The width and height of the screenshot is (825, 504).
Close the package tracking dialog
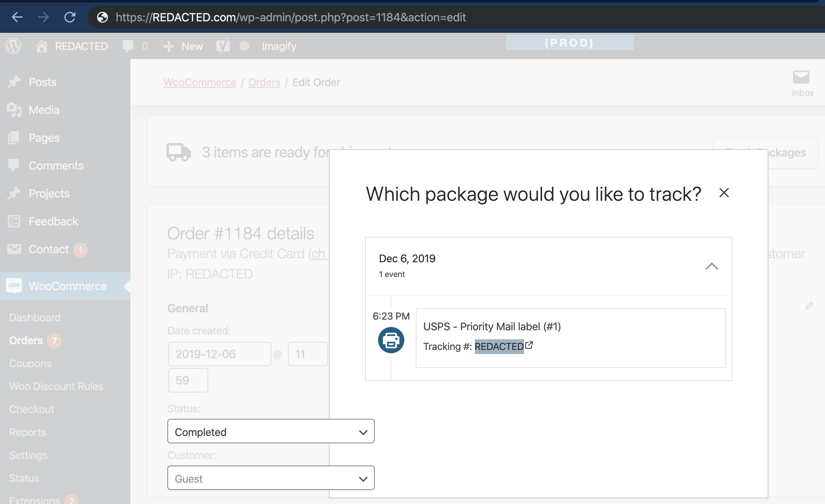[x=724, y=193]
